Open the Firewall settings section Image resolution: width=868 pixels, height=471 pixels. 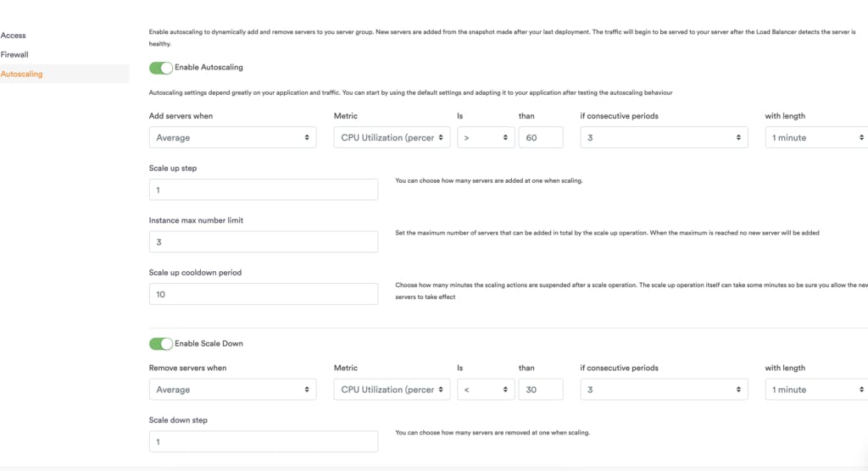click(15, 54)
